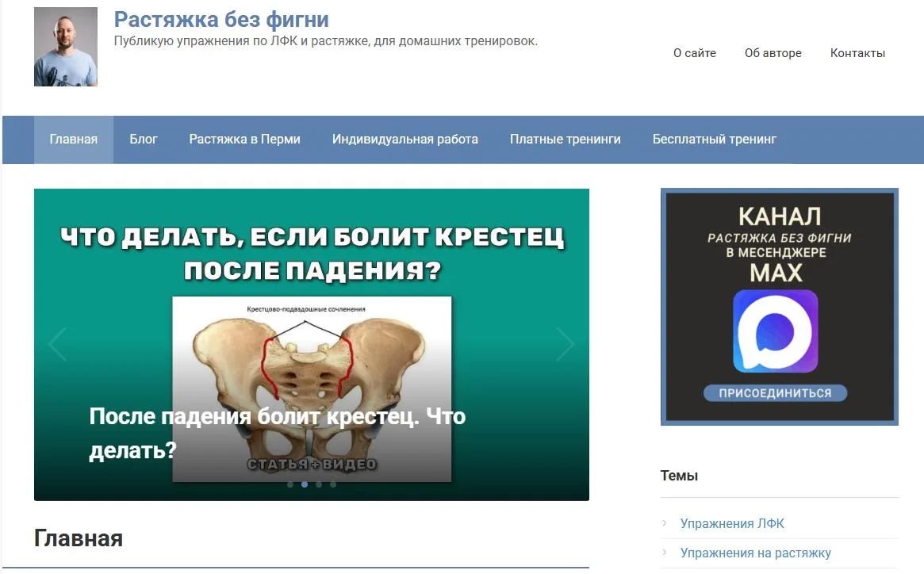Select the active second slider dot
This screenshot has width=924, height=574.
tap(304, 484)
